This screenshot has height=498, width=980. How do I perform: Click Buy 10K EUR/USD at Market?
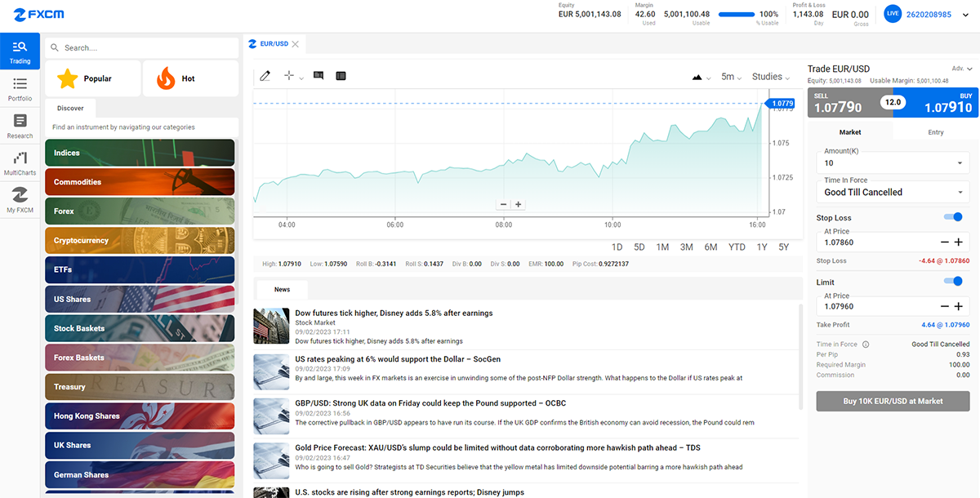[x=893, y=401]
